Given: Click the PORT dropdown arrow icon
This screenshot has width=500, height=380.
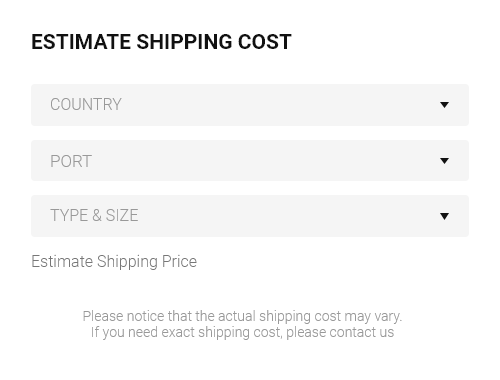Looking at the screenshot, I should tap(444, 161).
